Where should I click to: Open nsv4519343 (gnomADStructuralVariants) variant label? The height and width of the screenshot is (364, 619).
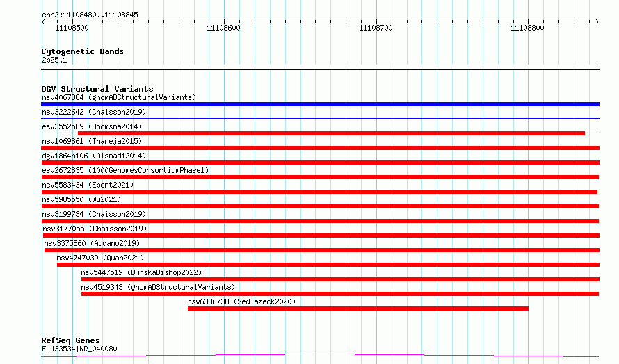[158, 287]
